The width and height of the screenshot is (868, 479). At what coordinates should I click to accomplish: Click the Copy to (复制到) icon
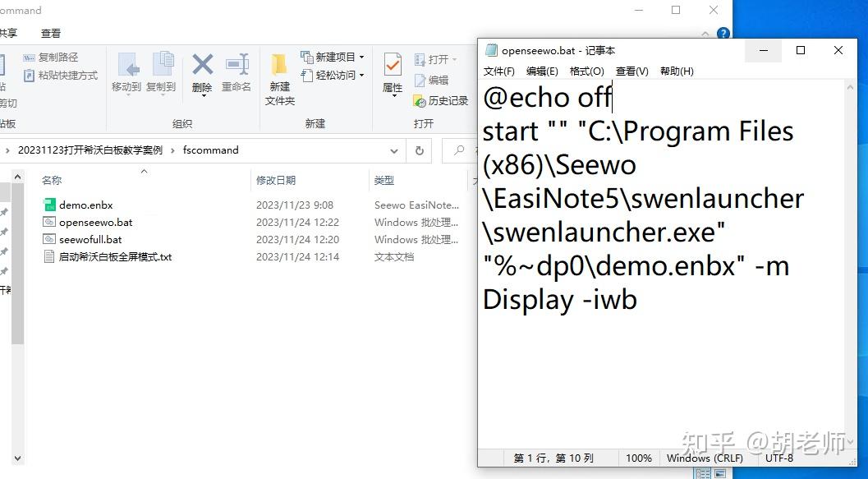pos(162,65)
